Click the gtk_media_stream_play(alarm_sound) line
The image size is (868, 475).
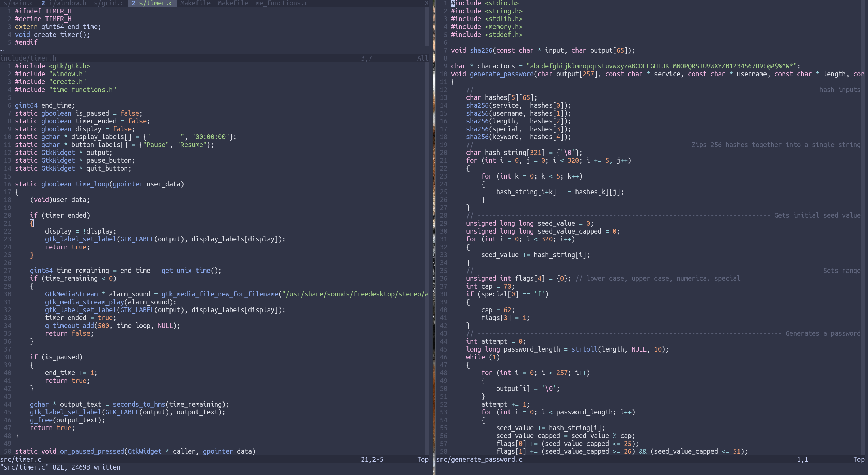pyautogui.click(x=111, y=302)
